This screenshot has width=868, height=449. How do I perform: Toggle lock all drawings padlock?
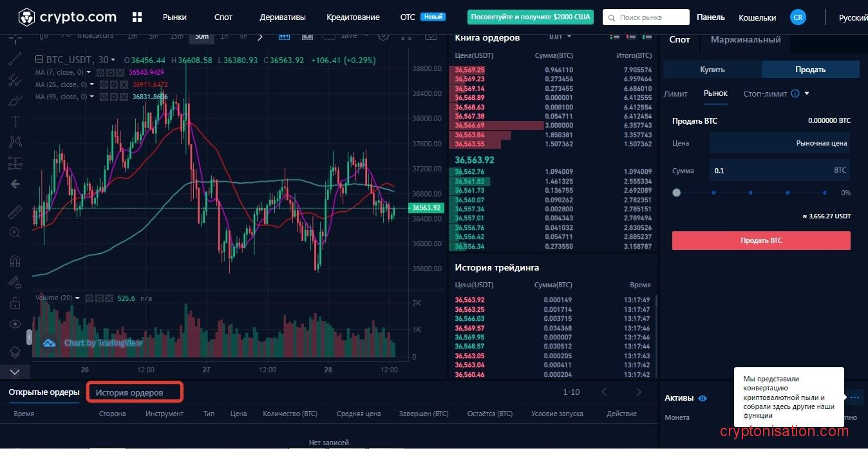click(15, 302)
